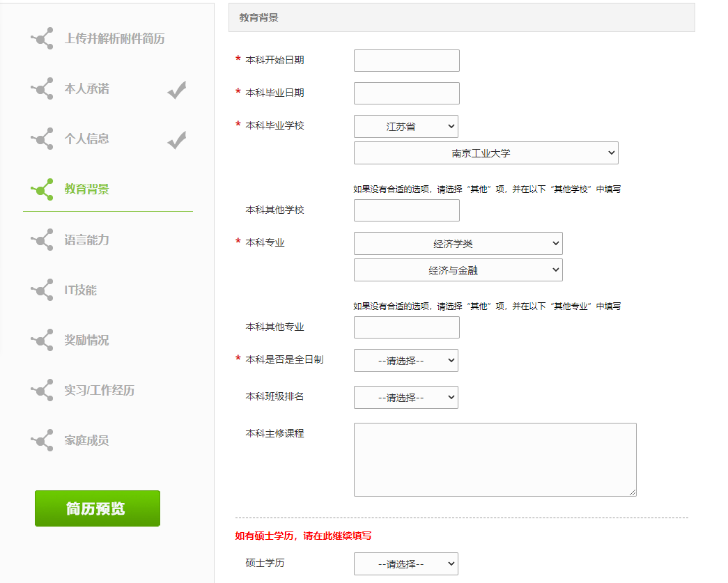
Task: Click the green 简历预览 button
Action: [98, 508]
